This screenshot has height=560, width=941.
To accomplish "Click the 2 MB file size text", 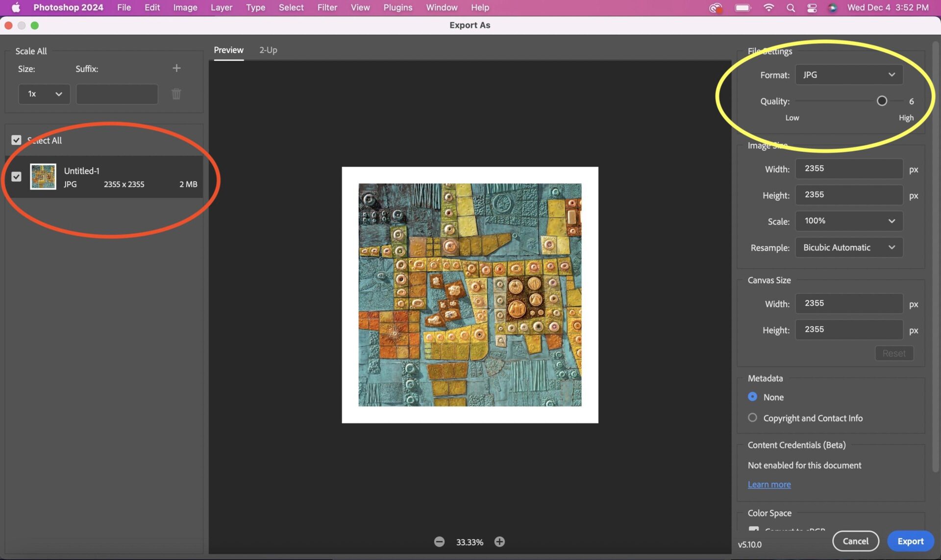I will coord(188,184).
